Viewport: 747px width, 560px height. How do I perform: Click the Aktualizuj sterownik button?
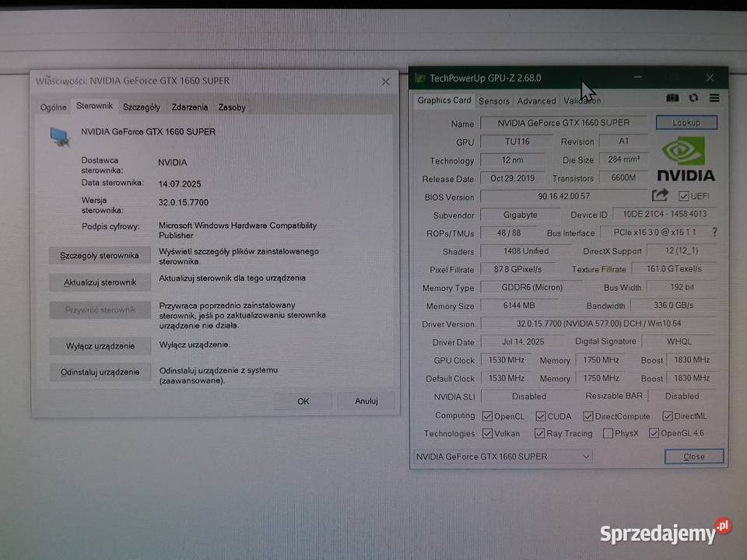tap(100, 282)
